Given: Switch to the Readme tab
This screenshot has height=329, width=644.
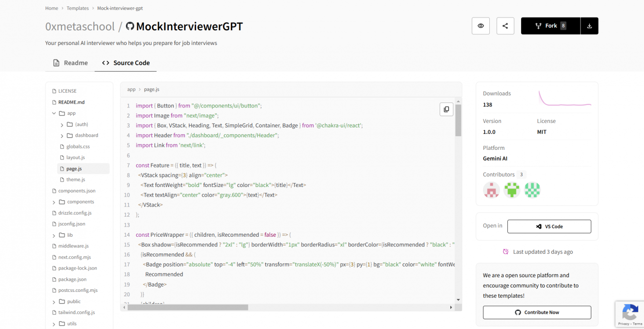Looking at the screenshot, I should coord(70,63).
